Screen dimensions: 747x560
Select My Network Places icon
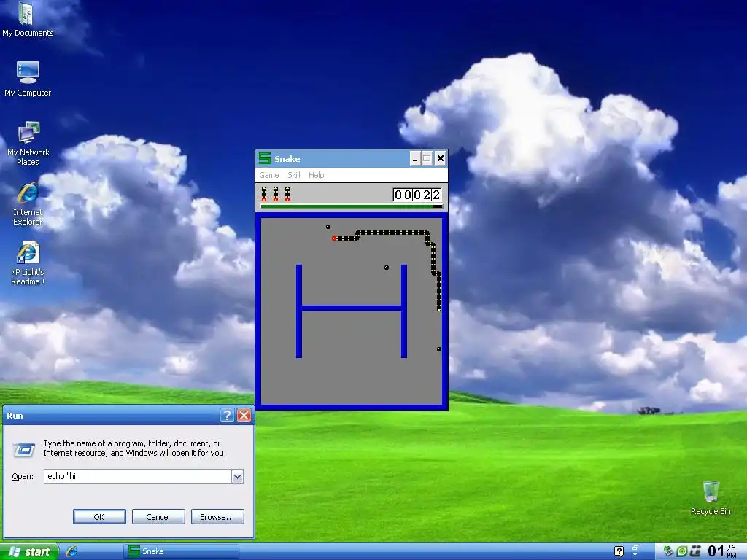(x=28, y=144)
